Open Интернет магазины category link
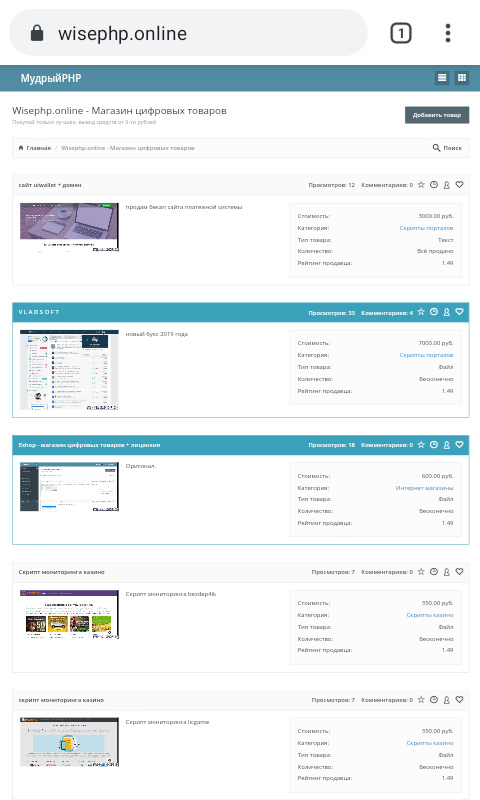The height and width of the screenshot is (800, 480). pos(424,488)
